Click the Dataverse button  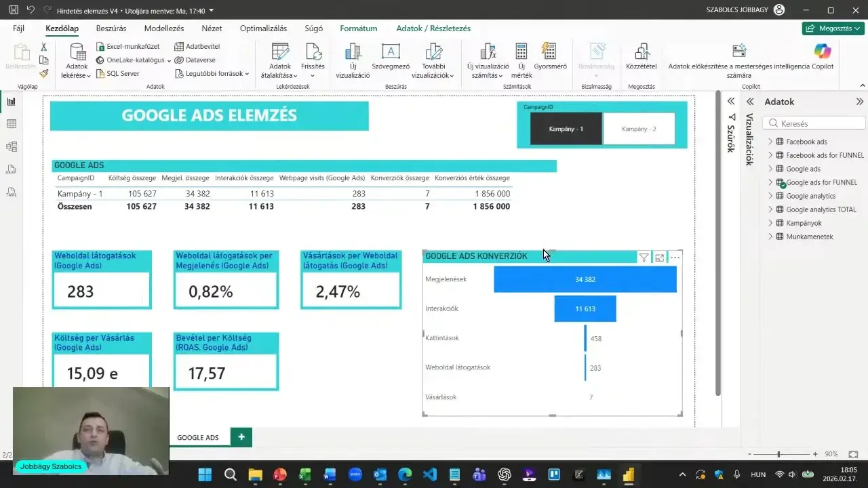tap(195, 60)
